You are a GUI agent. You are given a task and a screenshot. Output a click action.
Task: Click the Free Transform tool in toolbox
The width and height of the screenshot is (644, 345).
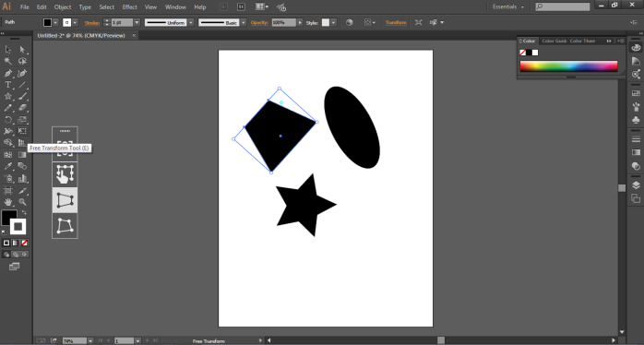click(22, 131)
